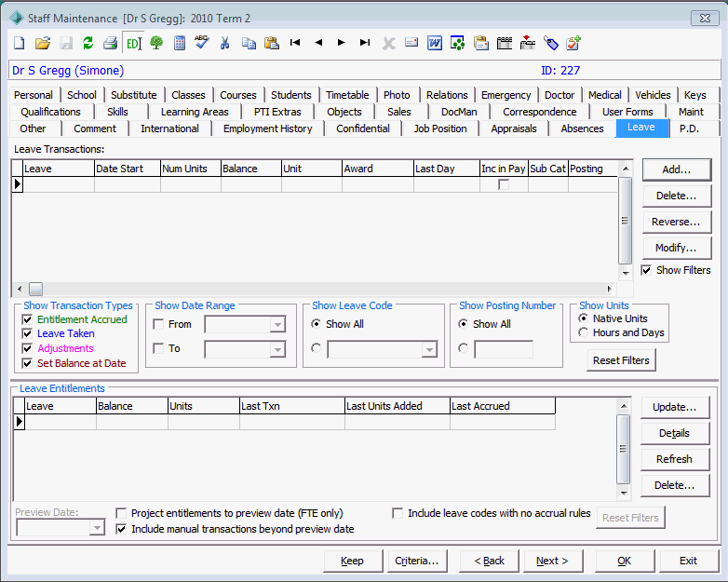The height and width of the screenshot is (582, 728).
Task: Tick the Inc in Pay cell checkbox
Action: (504, 184)
